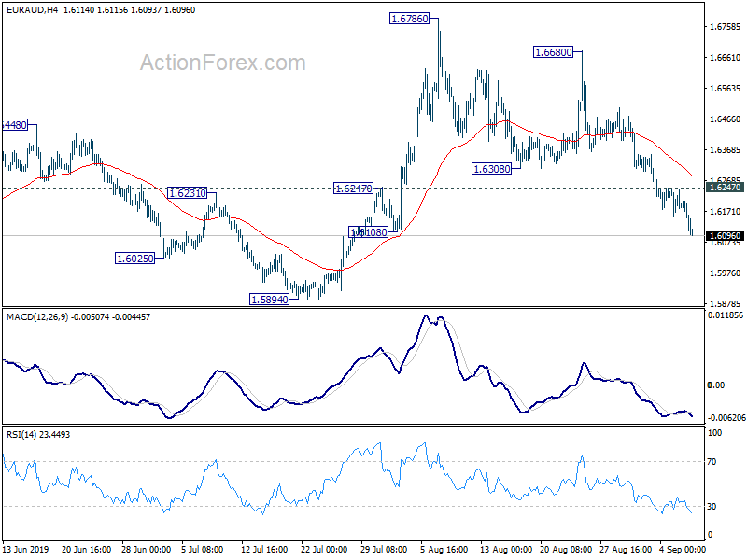This screenshot has height=560, width=747.
Task: Click the 27 Aug 16:00 time label
Action: (626, 549)
